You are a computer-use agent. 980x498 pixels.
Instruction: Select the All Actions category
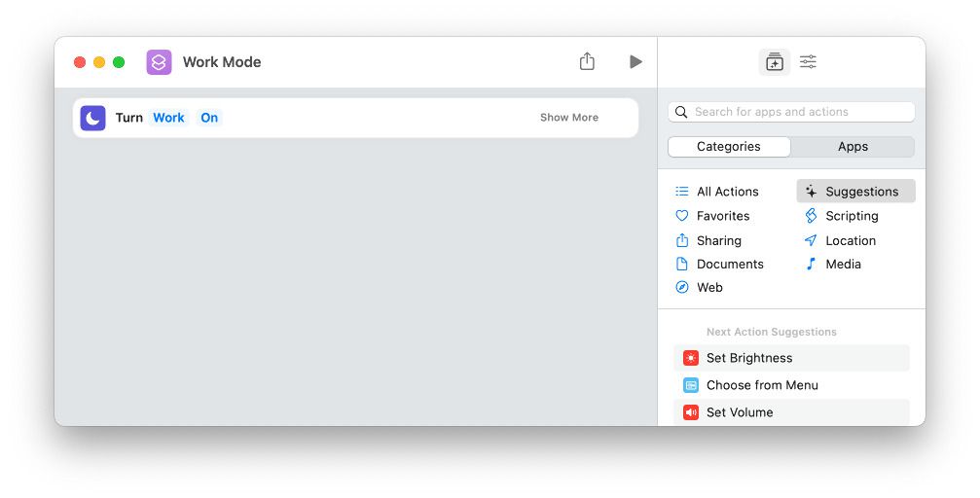(727, 192)
